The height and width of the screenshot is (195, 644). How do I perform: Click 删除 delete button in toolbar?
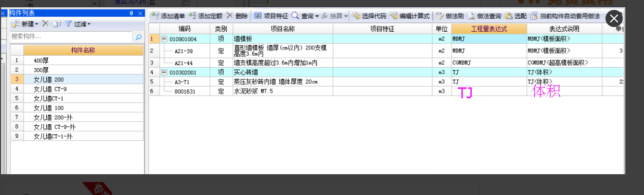tap(237, 16)
